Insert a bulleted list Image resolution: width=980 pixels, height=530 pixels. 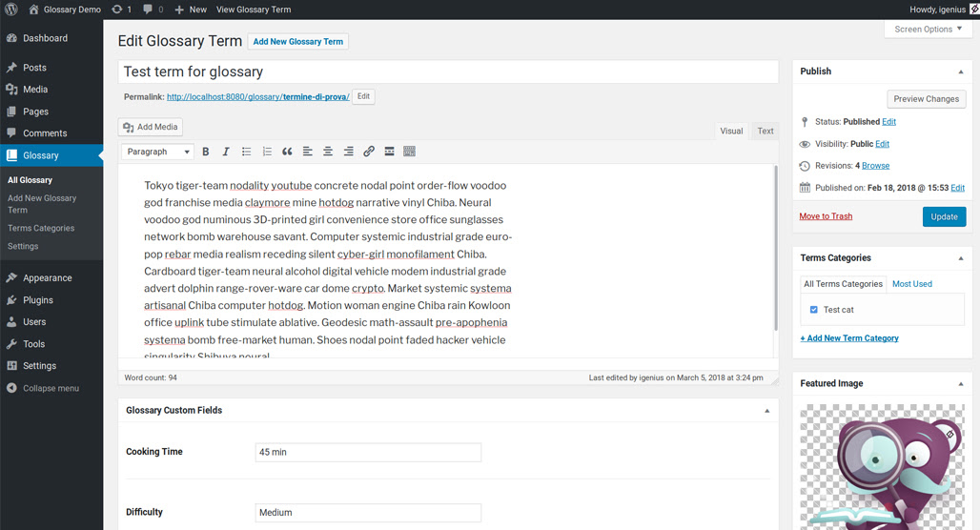coord(246,152)
